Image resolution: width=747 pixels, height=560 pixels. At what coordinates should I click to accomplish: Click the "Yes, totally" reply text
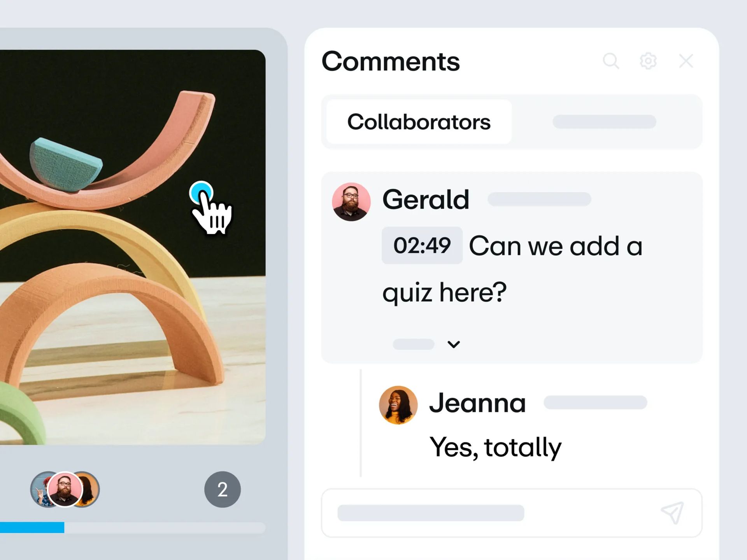tap(495, 447)
